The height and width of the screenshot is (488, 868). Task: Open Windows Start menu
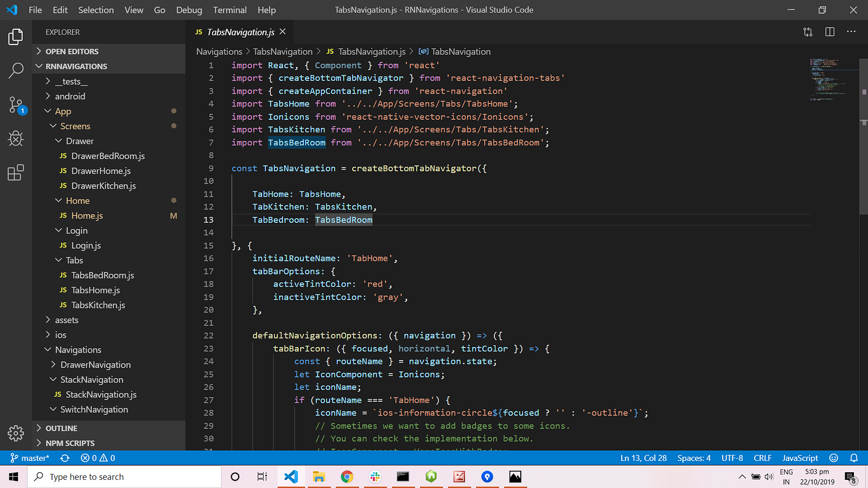[x=14, y=477]
